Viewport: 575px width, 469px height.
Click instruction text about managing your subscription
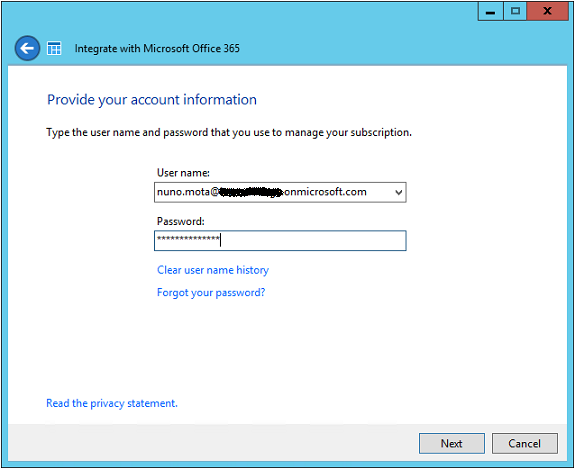[x=229, y=132]
